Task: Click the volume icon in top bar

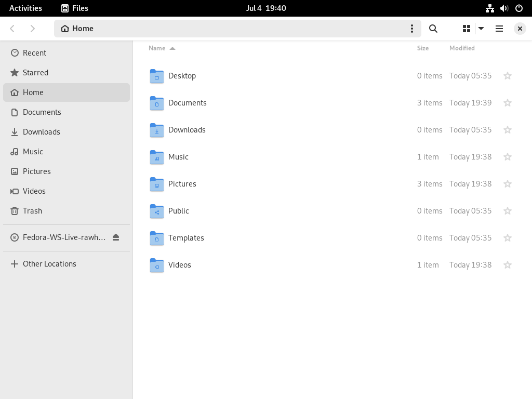Action: [x=504, y=8]
